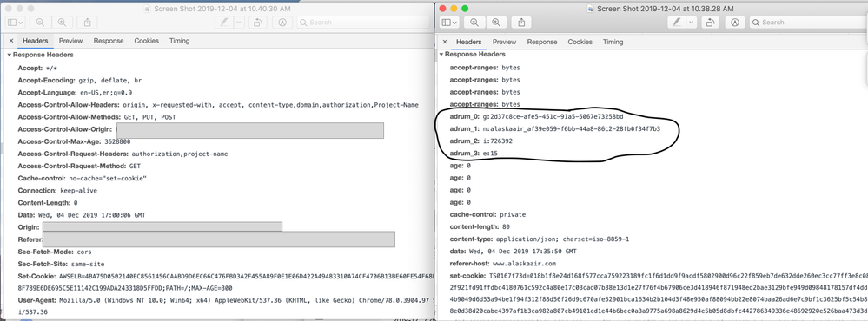The width and height of the screenshot is (868, 321).
Task: Select Headers tab in left window
Action: (36, 41)
